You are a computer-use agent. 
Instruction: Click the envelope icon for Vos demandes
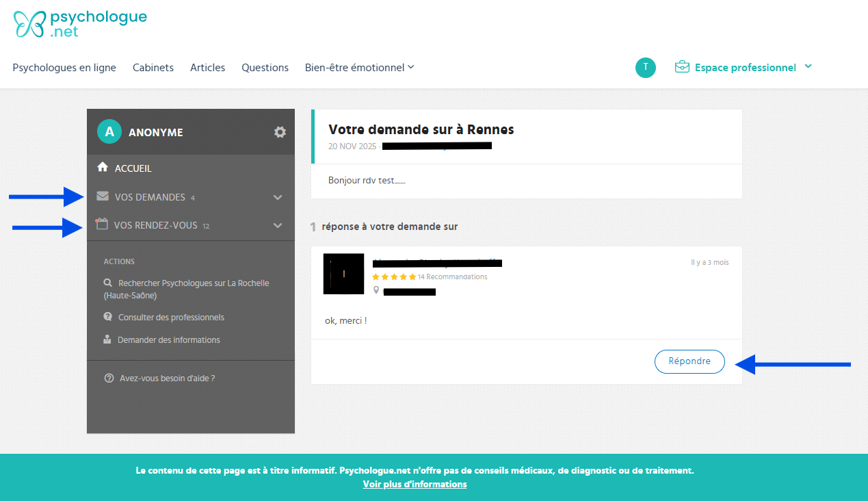[103, 196]
